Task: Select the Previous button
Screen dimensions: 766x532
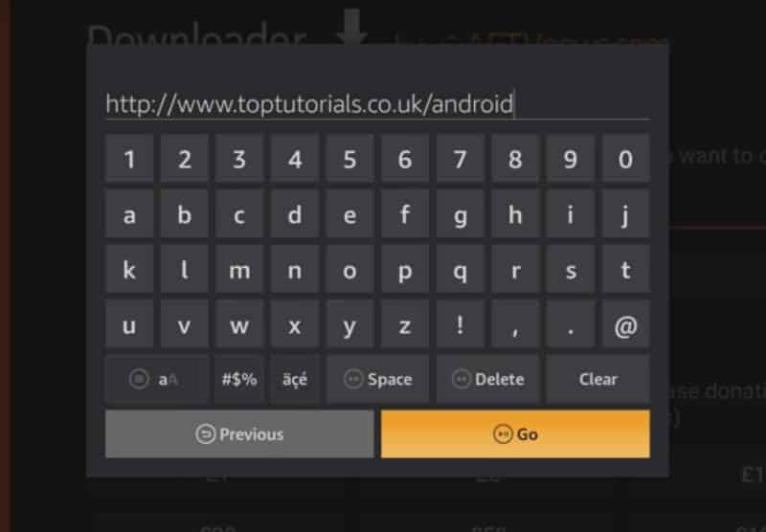Action: [239, 433]
